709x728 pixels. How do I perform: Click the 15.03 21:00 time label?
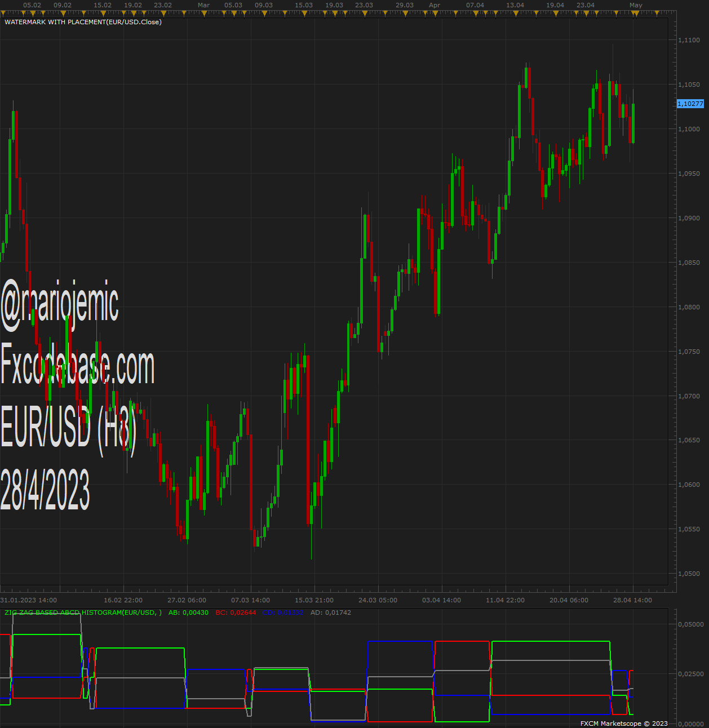314,600
